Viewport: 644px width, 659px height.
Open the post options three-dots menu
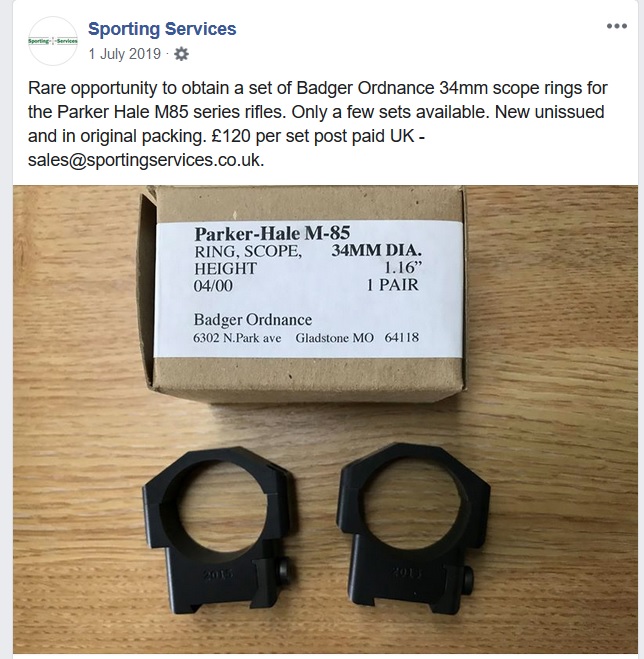[617, 26]
